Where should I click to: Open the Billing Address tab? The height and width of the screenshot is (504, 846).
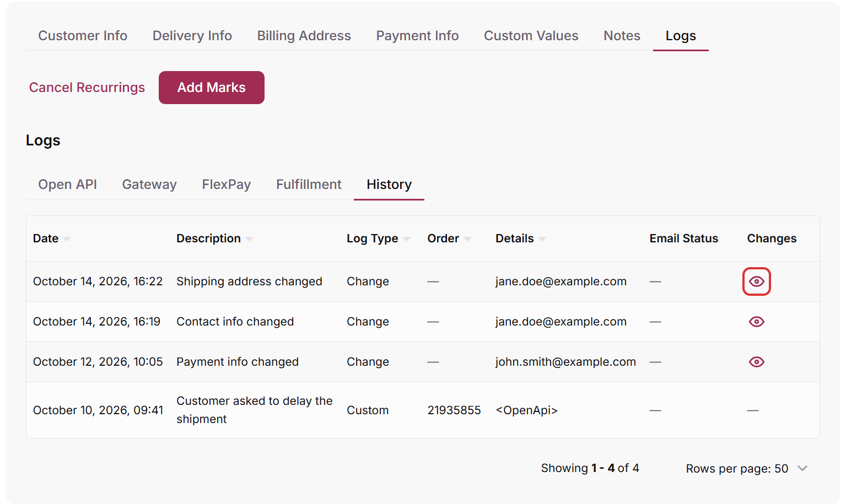click(x=304, y=36)
